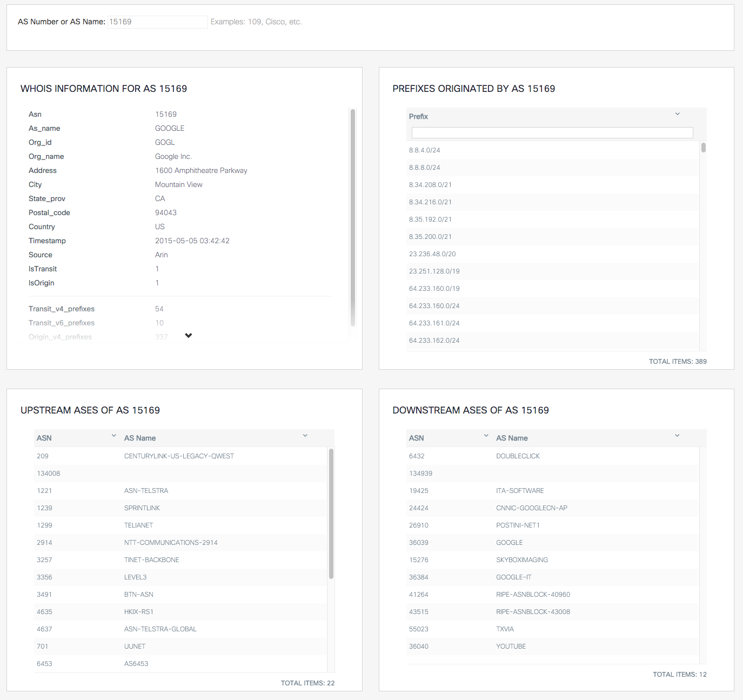The width and height of the screenshot is (743, 700).
Task: Open AS Name column menu in Upstream ASes table
Action: point(305,436)
